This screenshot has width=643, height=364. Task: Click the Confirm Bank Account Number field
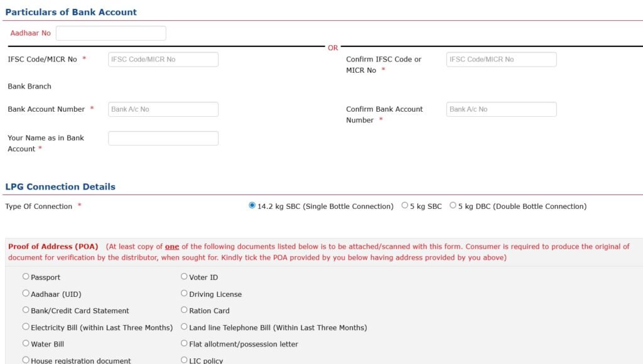501,109
